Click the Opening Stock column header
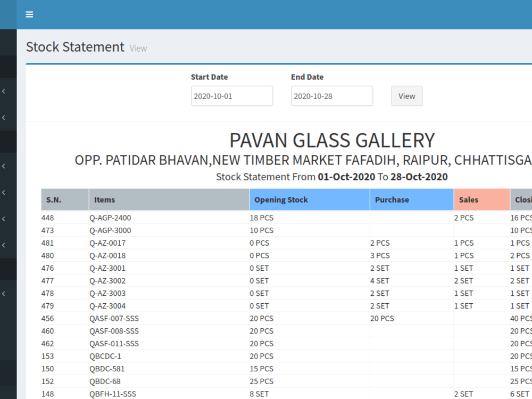The height and width of the screenshot is (399, 532). [310, 199]
